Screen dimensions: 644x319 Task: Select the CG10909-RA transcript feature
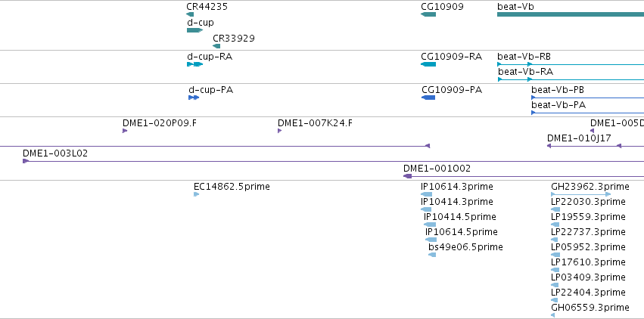(428, 64)
